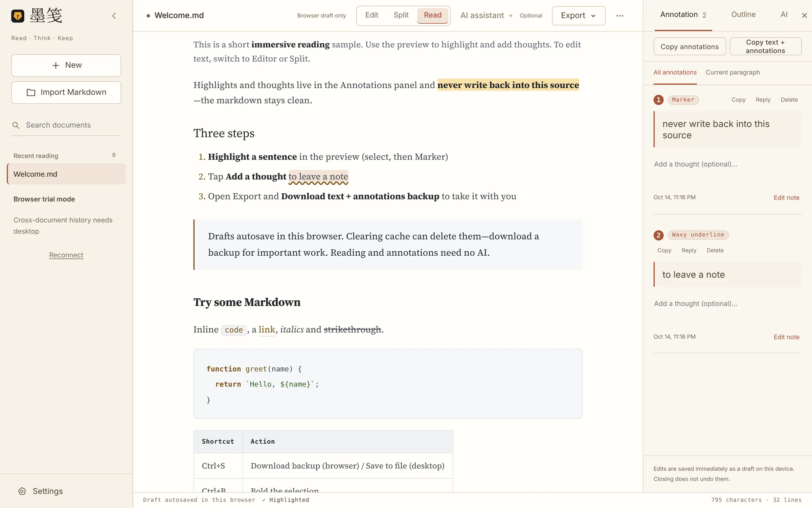
Task: Reply to the Wavy underline annotation
Action: [x=689, y=251]
